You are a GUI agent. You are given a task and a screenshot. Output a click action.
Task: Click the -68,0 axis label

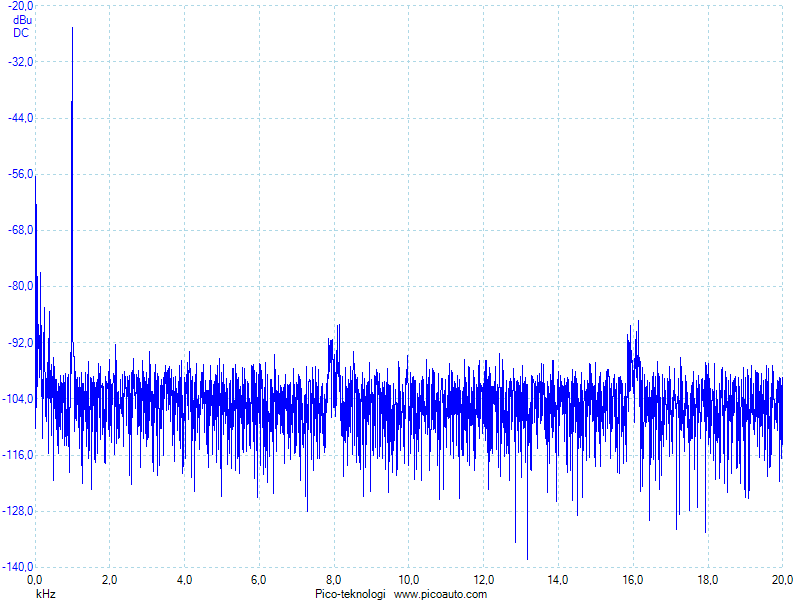(20, 230)
